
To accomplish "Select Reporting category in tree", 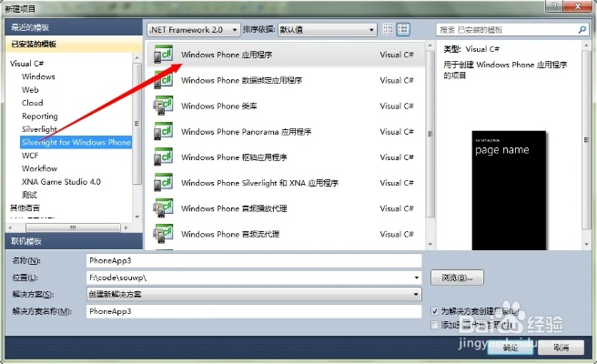I will coord(40,116).
